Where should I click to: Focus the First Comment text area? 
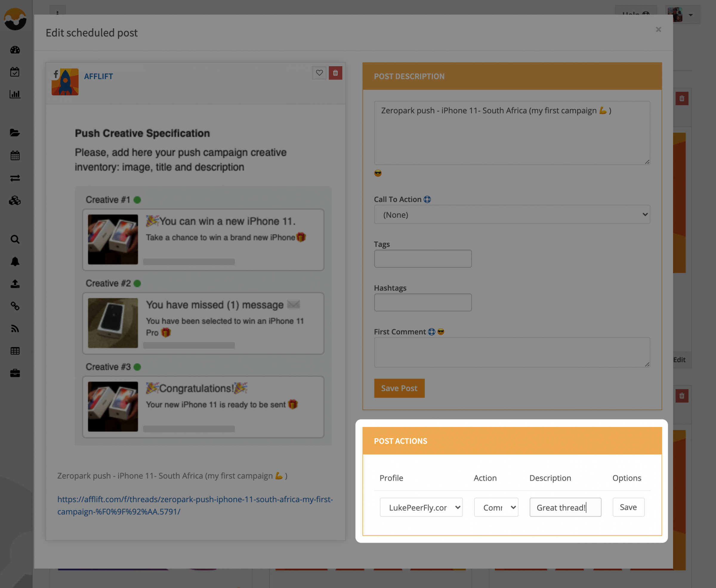[512, 352]
